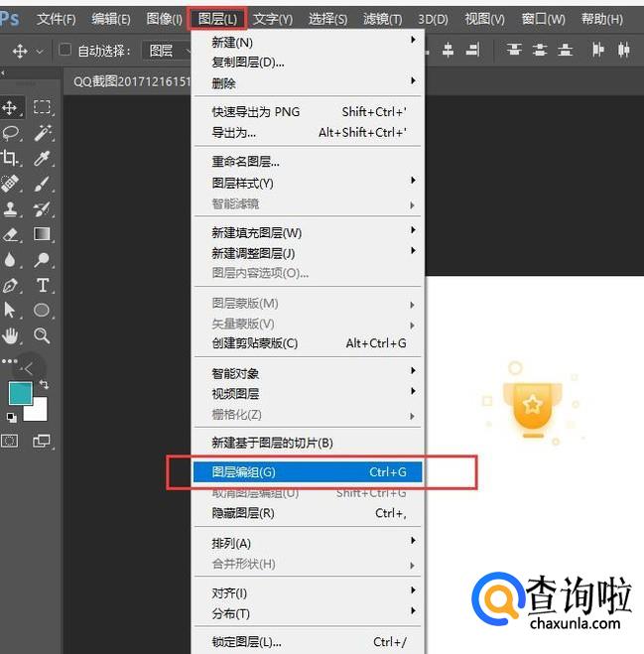Select the Zoom magnifier tool

coord(42,336)
